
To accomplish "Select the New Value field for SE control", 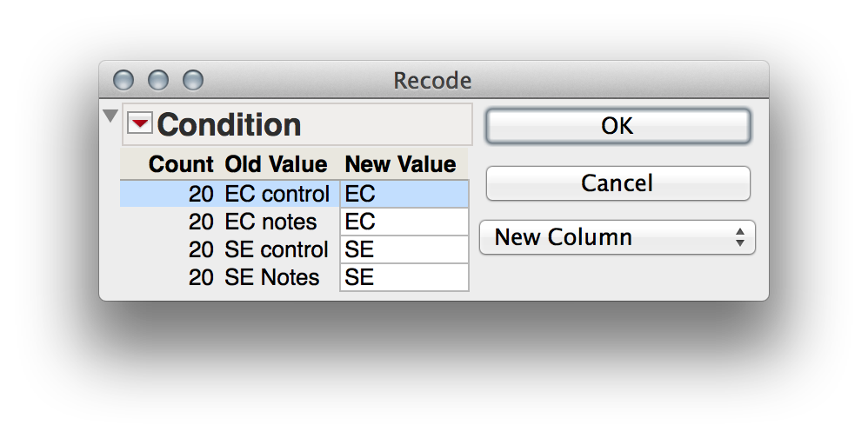I will 404,249.
